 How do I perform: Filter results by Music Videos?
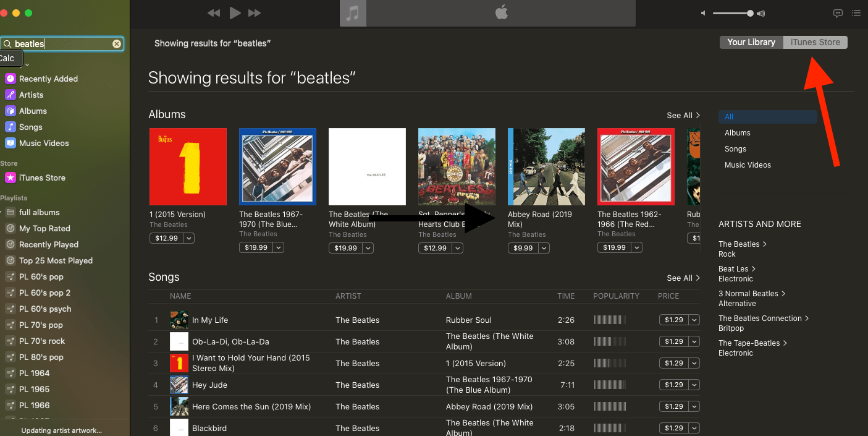(748, 165)
